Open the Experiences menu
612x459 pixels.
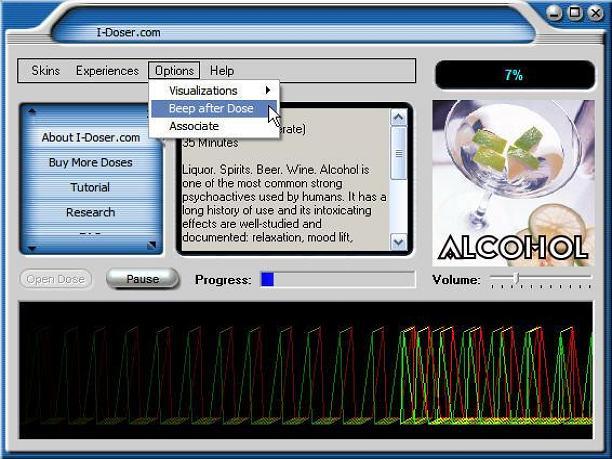click(x=107, y=71)
